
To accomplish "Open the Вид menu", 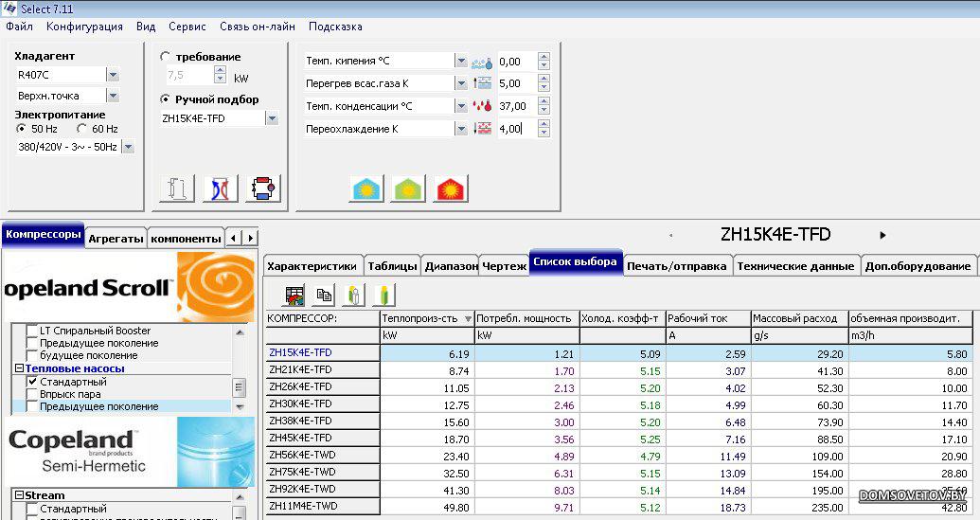I will [x=146, y=27].
